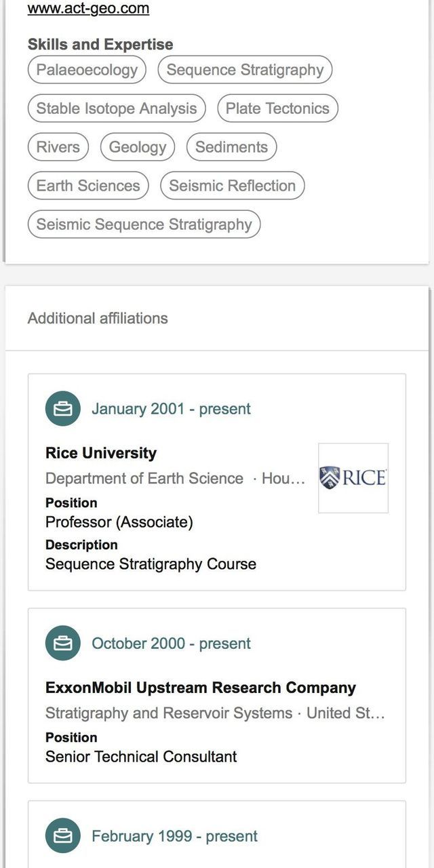Viewport: 434px width, 868px height.
Task: Tap the Rivers skill tag
Action: click(x=58, y=147)
